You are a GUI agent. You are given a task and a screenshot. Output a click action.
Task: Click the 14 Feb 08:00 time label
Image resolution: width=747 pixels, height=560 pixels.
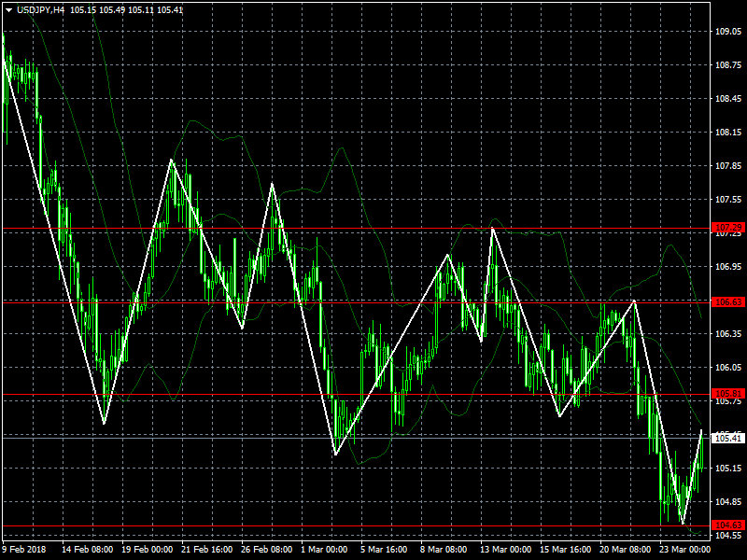tap(88, 549)
